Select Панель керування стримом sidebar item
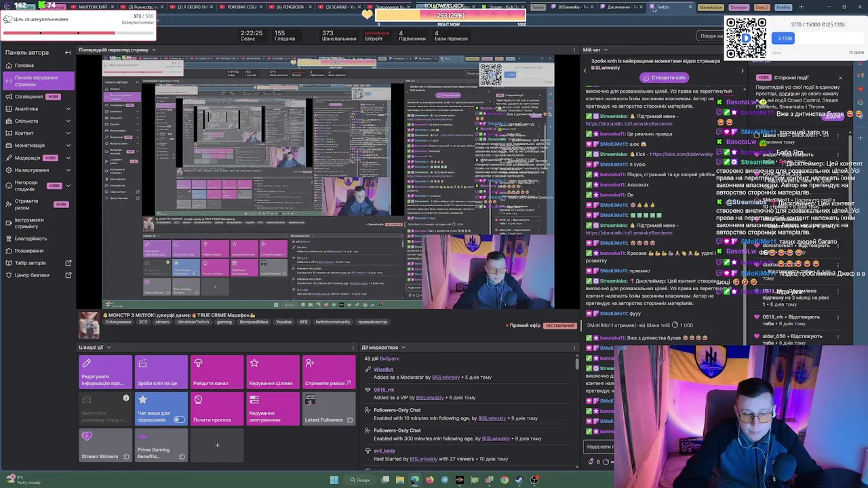868x488 pixels. coord(39,81)
